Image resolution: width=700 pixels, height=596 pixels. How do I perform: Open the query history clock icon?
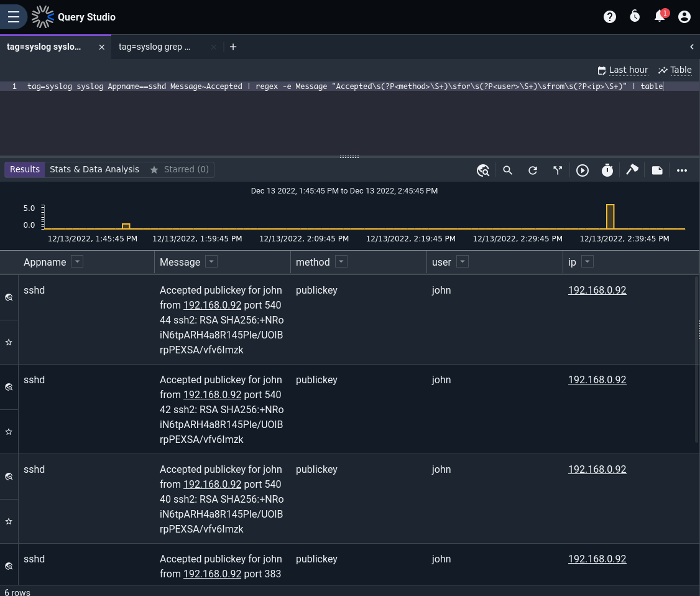coord(634,17)
